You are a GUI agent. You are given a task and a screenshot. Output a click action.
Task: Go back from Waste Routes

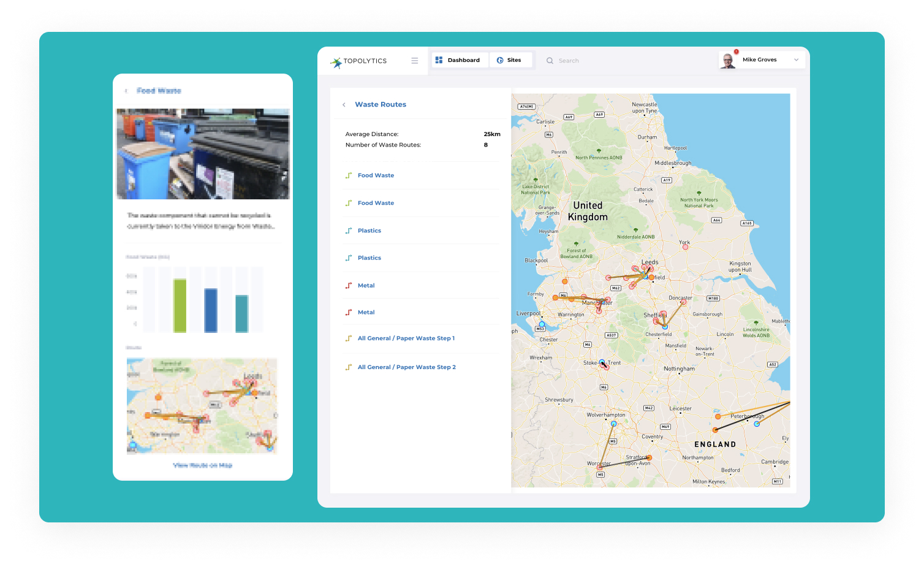tap(344, 105)
